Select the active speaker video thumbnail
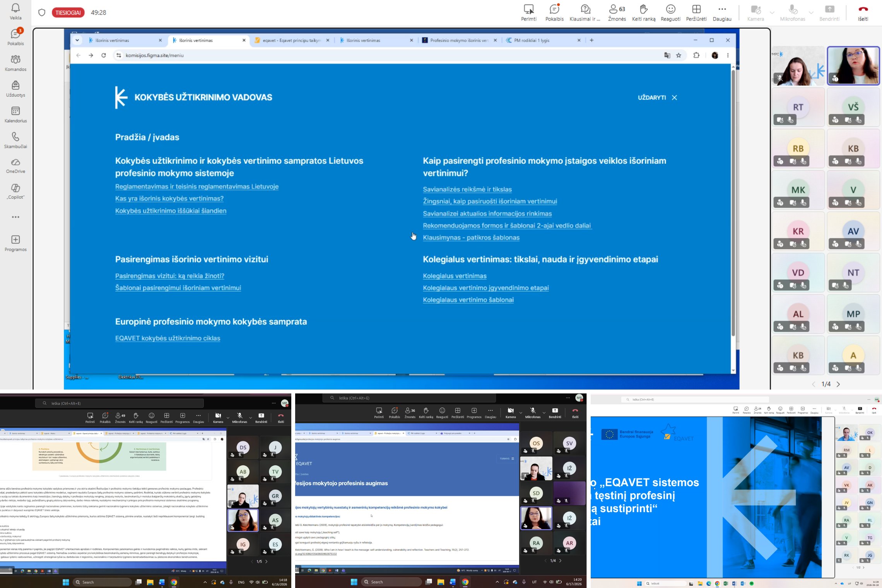 853,65
